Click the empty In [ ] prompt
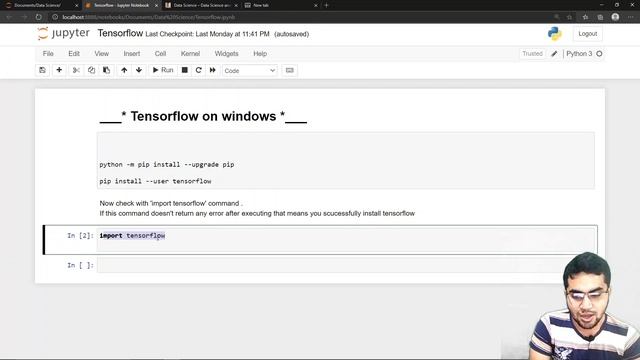 tap(80, 265)
